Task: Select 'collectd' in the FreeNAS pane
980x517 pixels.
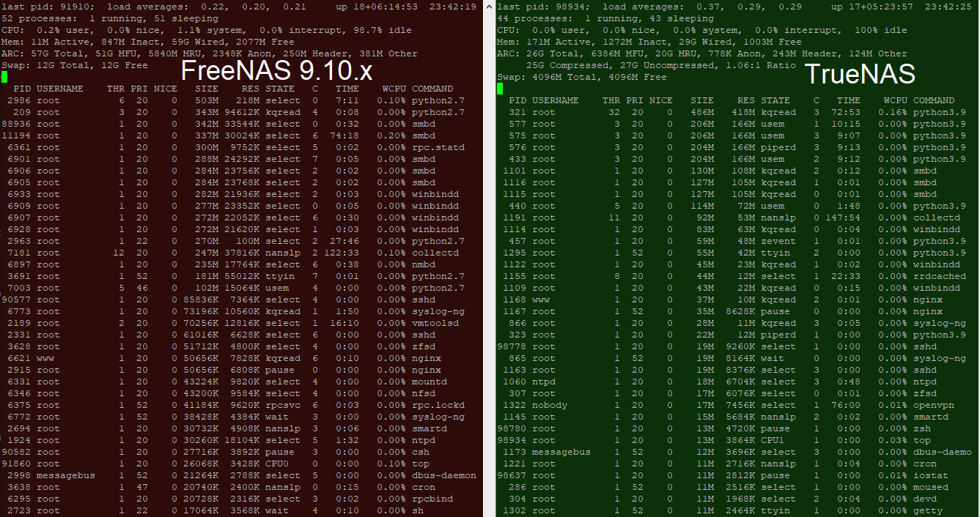Action: [x=435, y=253]
